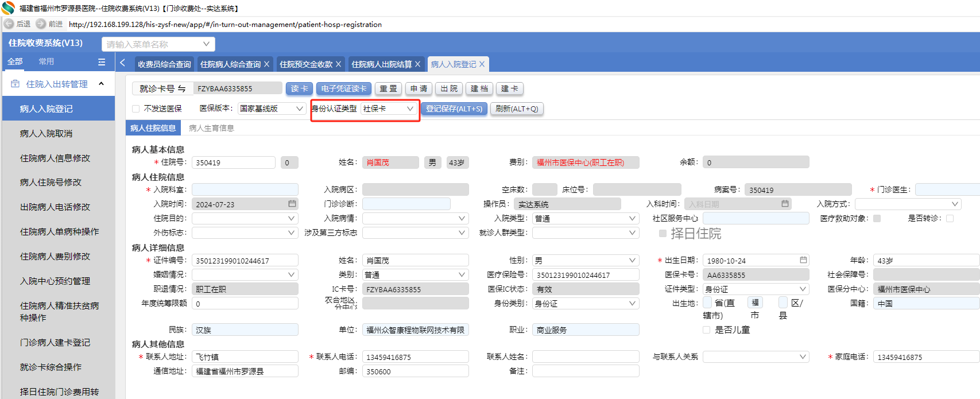This screenshot has height=399, width=980.
Task: Click the 联系人姓名 input field
Action: click(x=586, y=357)
